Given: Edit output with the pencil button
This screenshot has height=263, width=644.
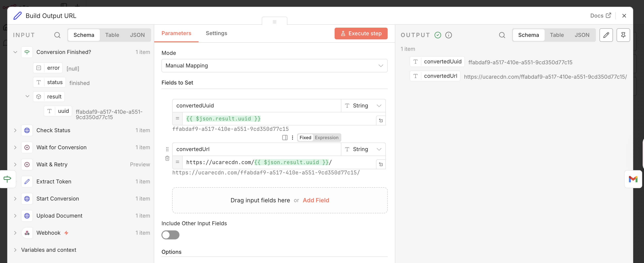Looking at the screenshot, I should (x=606, y=35).
